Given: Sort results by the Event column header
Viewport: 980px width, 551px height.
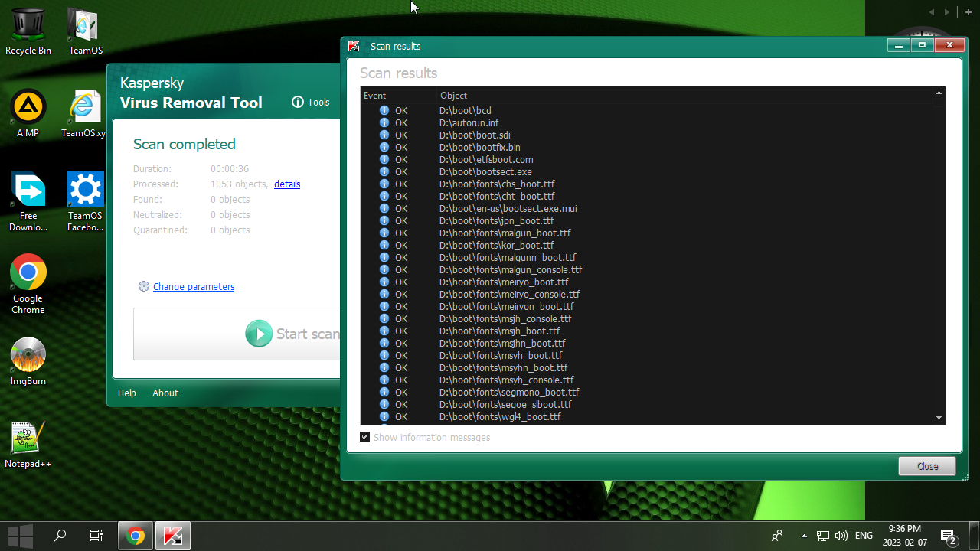Looking at the screenshot, I should [x=399, y=96].
